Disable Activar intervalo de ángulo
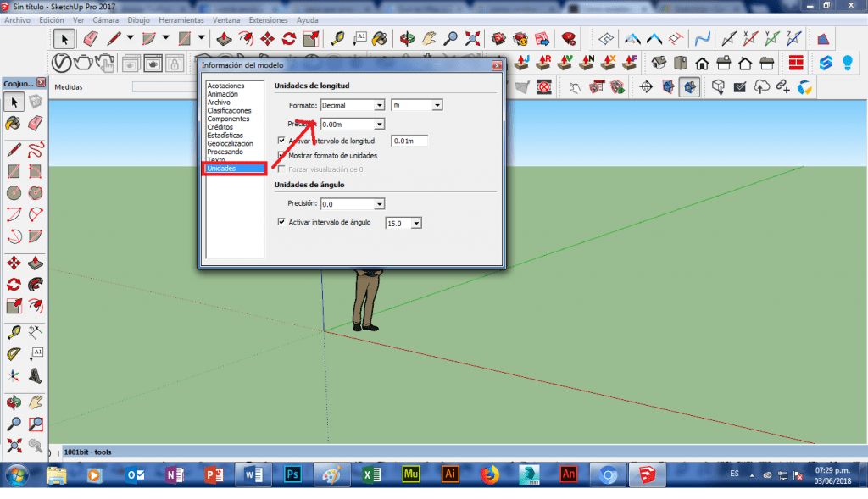This screenshot has width=868, height=499. [x=279, y=222]
